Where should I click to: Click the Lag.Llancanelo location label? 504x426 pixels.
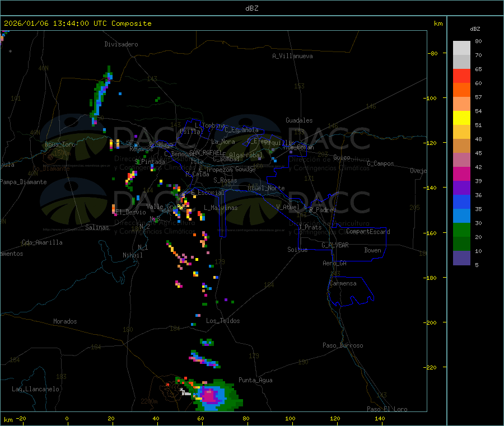click(35, 389)
